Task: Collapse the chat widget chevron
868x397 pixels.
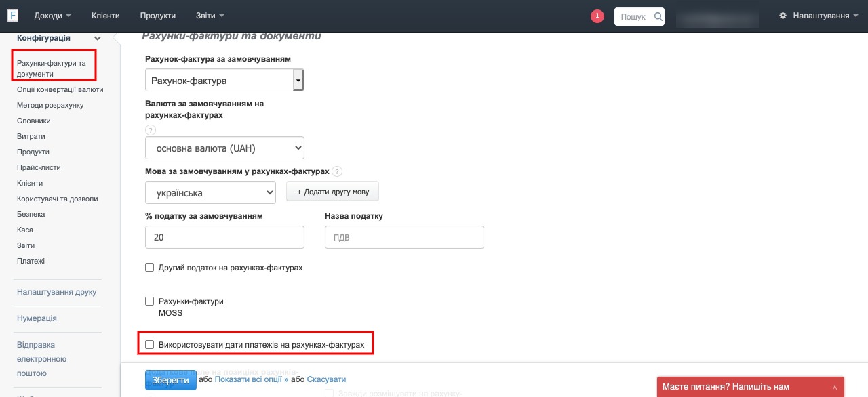Action: [834, 387]
